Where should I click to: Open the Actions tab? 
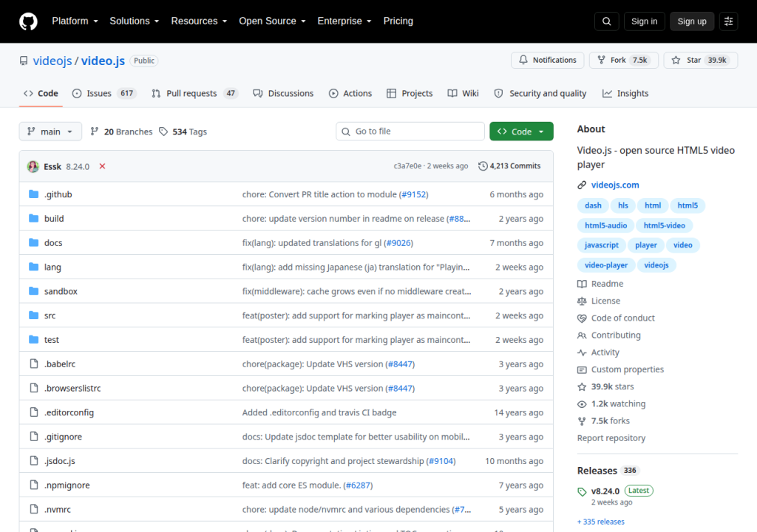[x=350, y=93]
